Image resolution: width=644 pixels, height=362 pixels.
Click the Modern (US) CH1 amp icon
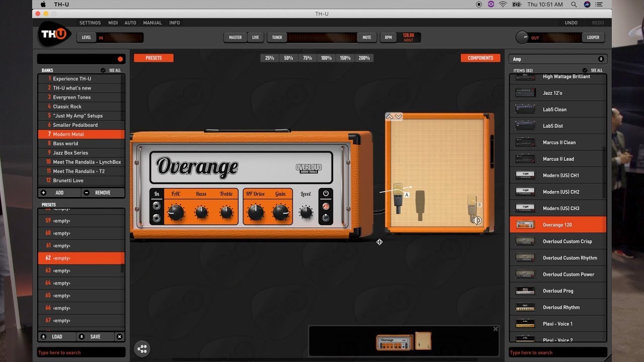pos(525,175)
